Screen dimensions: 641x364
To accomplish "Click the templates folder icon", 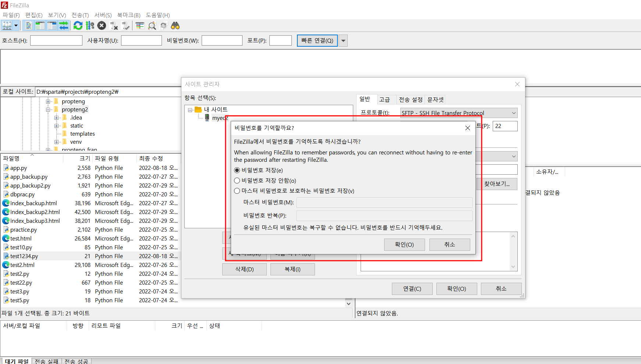I will (x=65, y=133).
